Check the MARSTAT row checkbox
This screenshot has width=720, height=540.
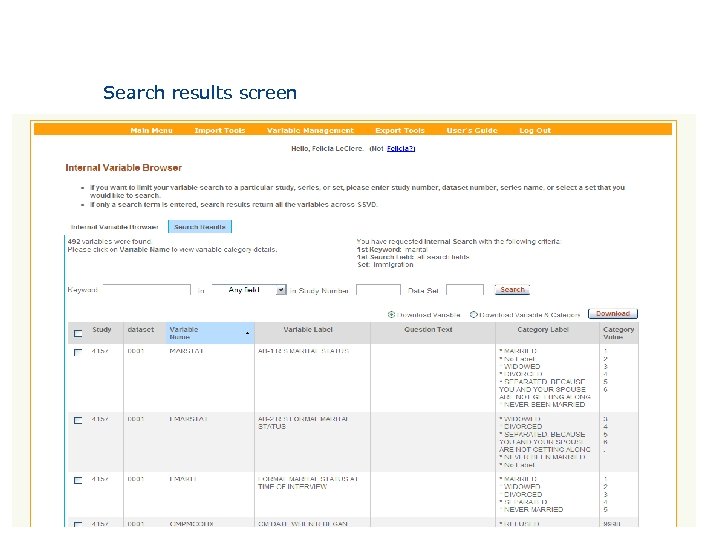coord(78,352)
